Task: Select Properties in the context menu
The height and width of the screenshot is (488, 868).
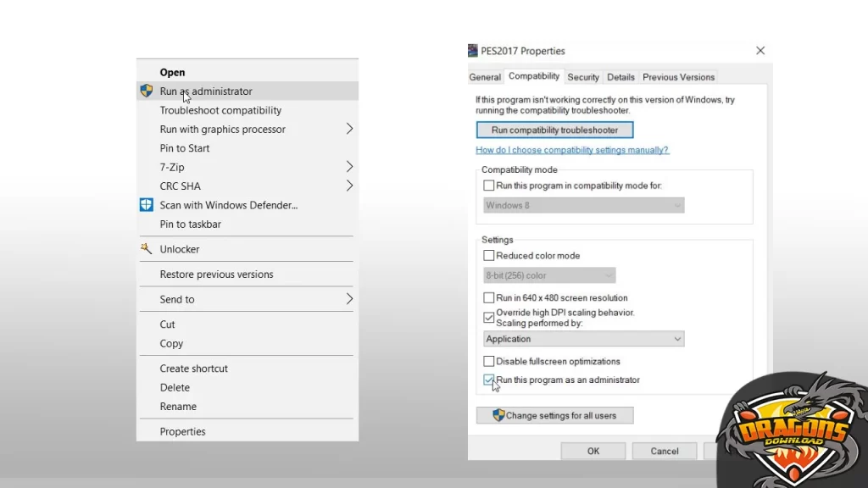Action: click(182, 431)
